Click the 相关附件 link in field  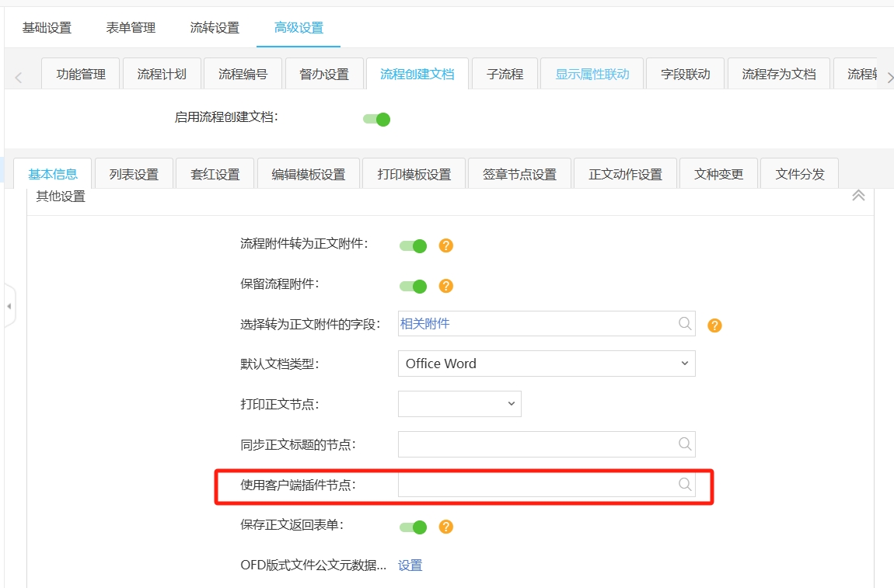click(x=424, y=324)
